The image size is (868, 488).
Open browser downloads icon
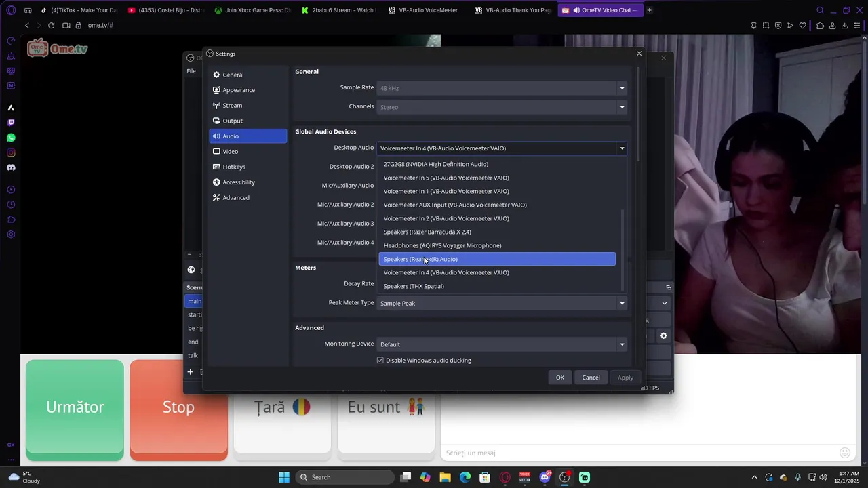tap(844, 25)
